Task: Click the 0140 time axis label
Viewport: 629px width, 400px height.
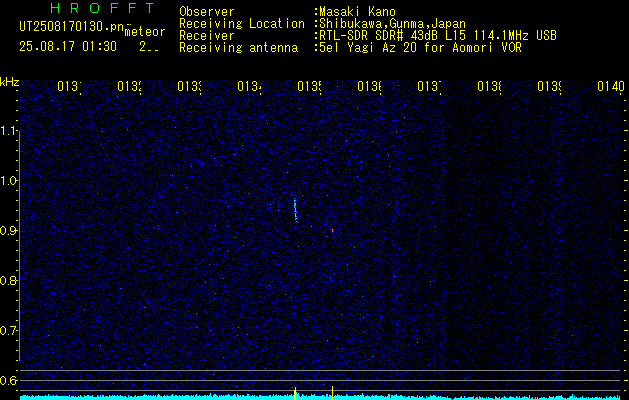Action: 611,86
